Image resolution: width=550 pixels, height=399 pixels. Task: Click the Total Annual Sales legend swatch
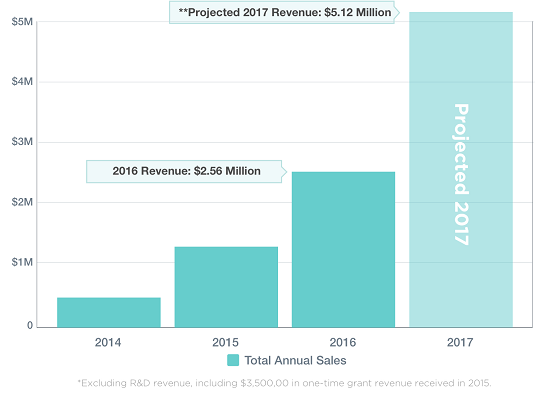click(233, 360)
